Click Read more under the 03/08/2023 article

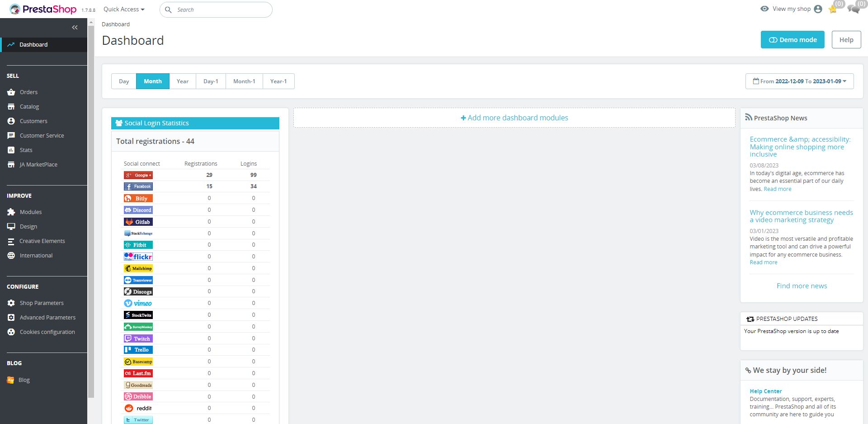(778, 189)
